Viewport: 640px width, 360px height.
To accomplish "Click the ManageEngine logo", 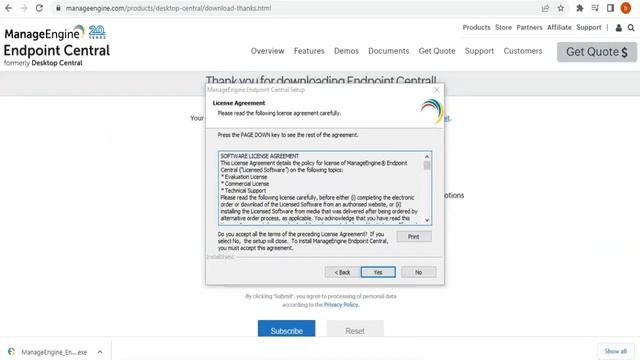I will click(44, 33).
